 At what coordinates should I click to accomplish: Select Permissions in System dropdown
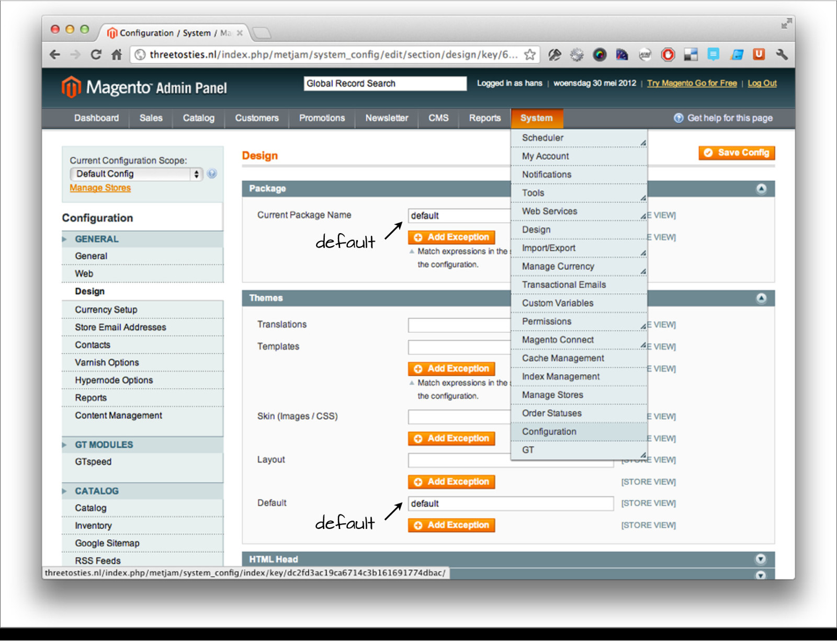579,321
